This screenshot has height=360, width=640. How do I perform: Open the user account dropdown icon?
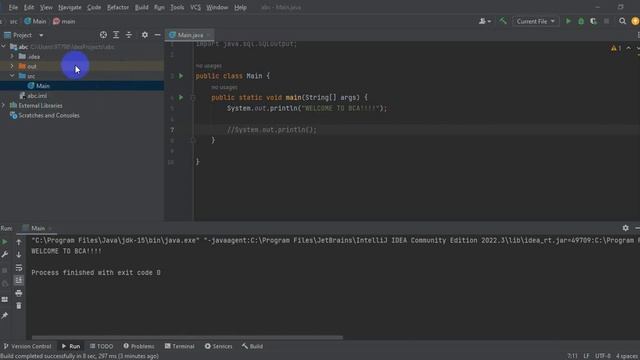(485, 21)
